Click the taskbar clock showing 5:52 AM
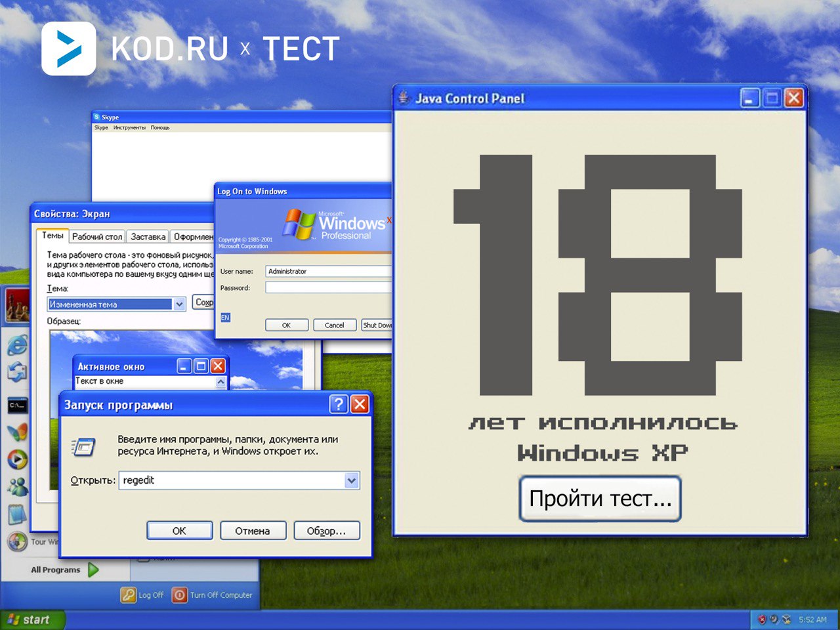This screenshot has height=630, width=840. (x=812, y=619)
